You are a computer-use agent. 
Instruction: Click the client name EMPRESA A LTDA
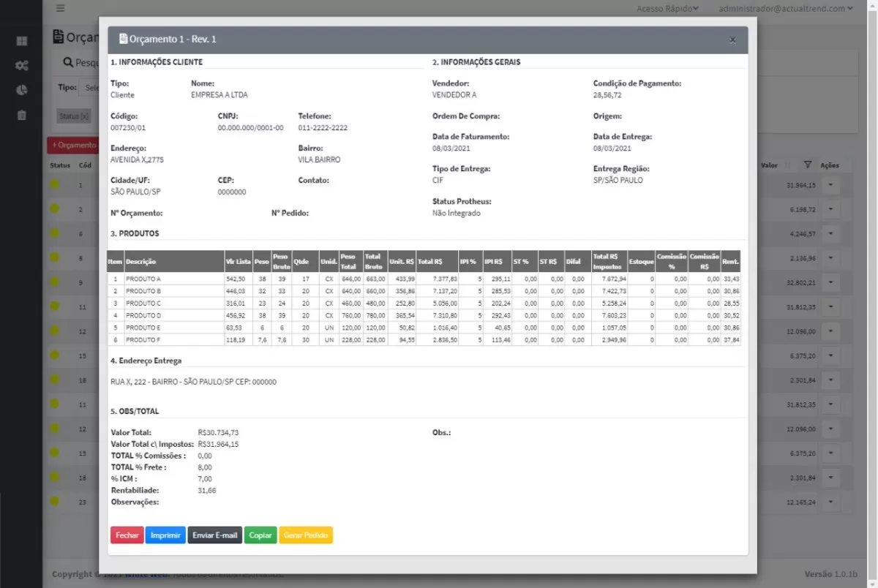coord(218,95)
